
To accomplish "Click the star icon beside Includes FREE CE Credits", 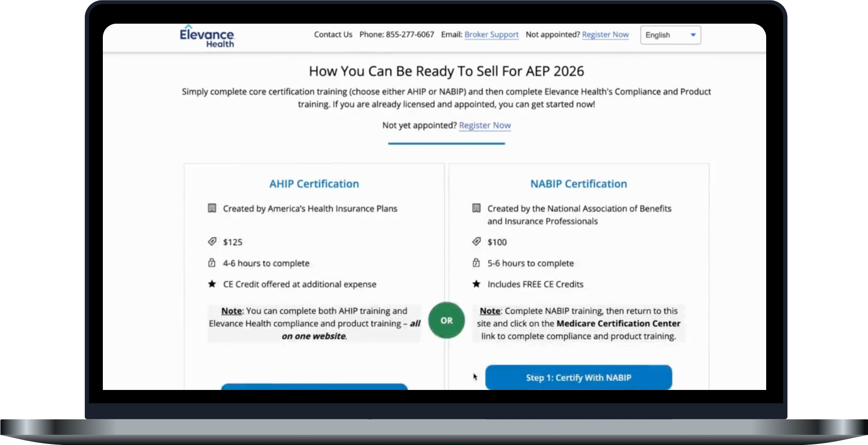I will (477, 284).
